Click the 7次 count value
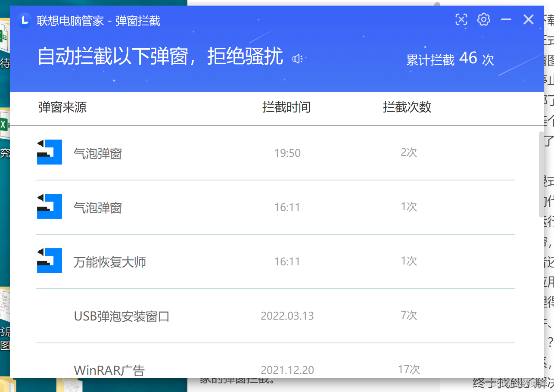Image resolution: width=554 pixels, height=392 pixels. [409, 315]
